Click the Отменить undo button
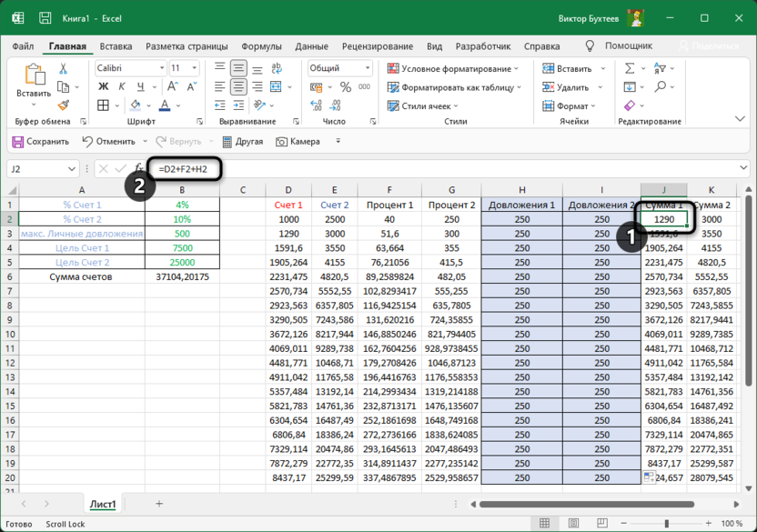This screenshot has height=532, width=757. pyautogui.click(x=108, y=142)
